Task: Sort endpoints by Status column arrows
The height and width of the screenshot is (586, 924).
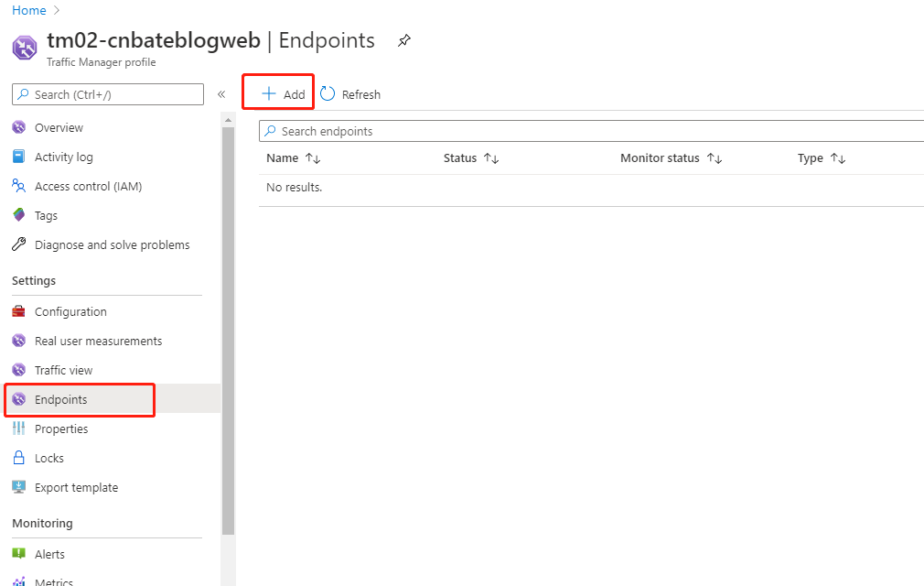Action: (491, 158)
